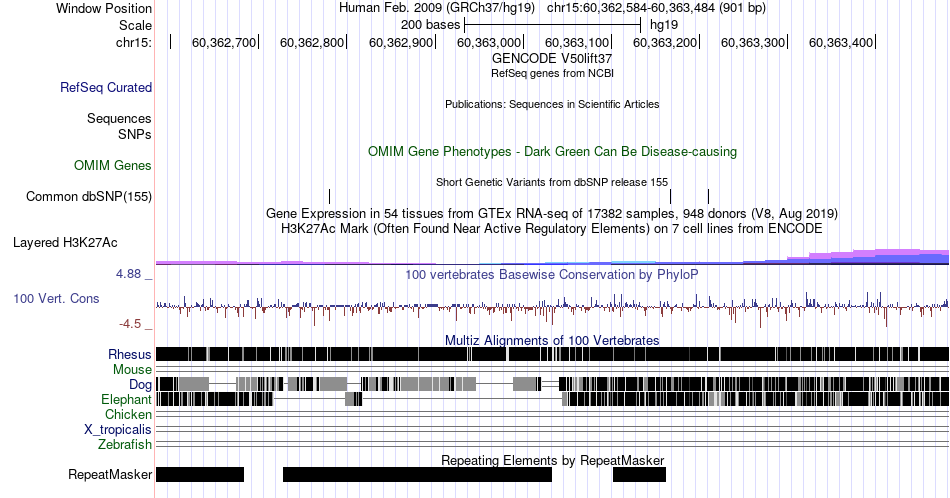Open the Repeating Elements by RepeatMasker title

(552, 460)
